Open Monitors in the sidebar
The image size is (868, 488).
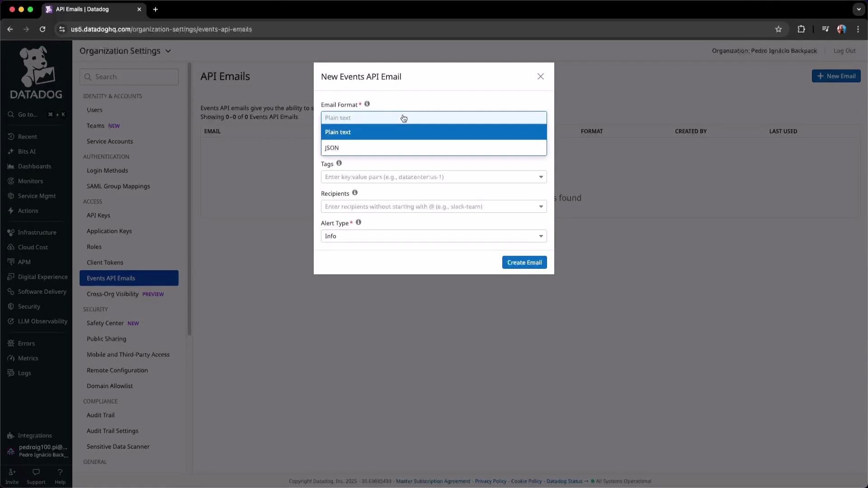pos(30,181)
